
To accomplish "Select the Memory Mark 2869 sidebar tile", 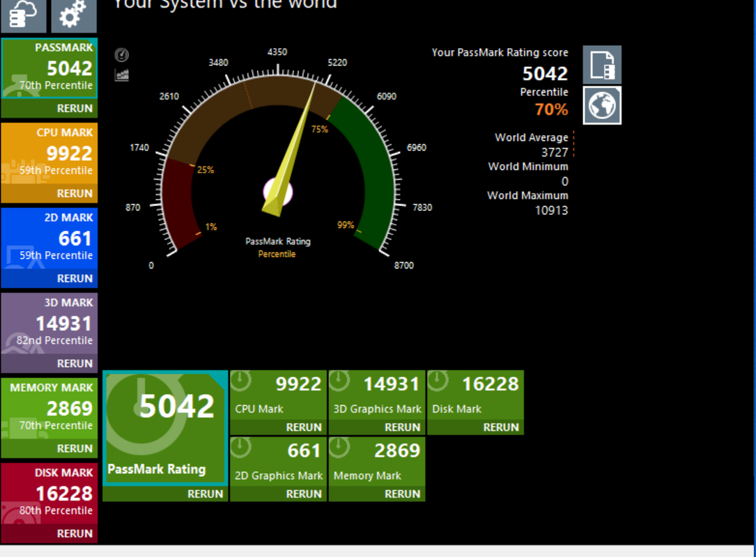I will (x=49, y=409).
